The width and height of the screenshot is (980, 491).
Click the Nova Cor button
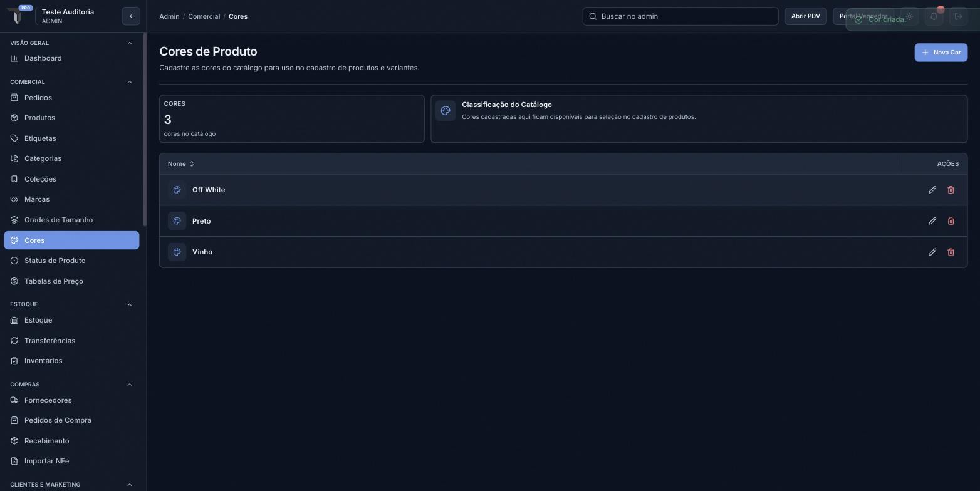(x=941, y=53)
